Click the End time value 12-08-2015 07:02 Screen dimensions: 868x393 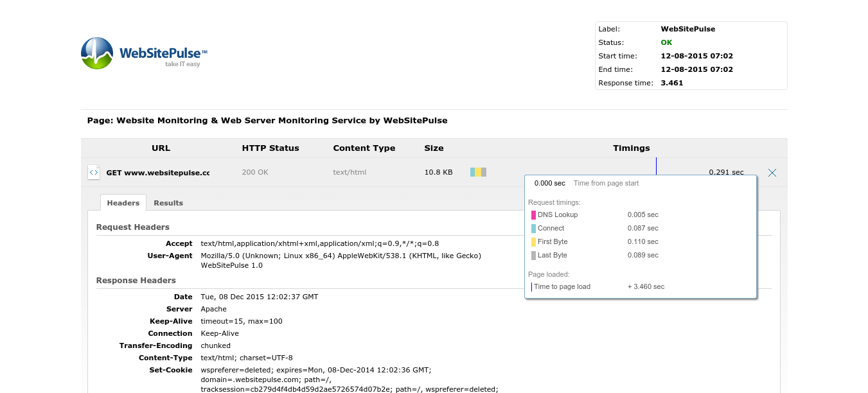tap(696, 69)
